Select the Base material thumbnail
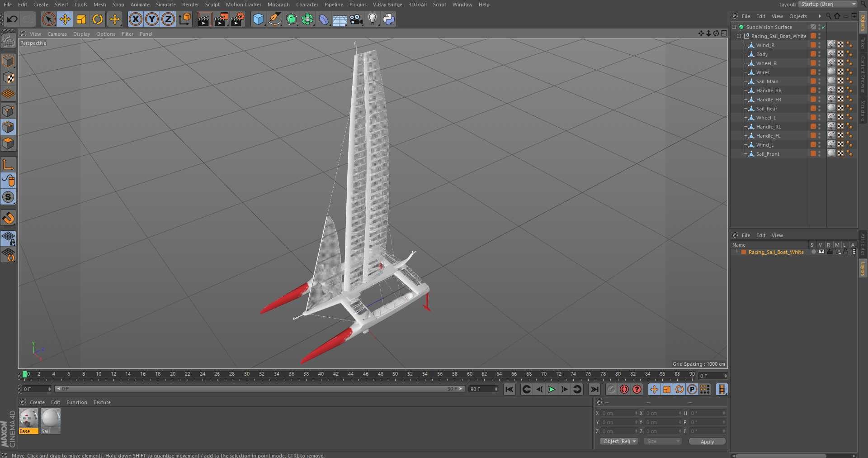 (x=28, y=418)
